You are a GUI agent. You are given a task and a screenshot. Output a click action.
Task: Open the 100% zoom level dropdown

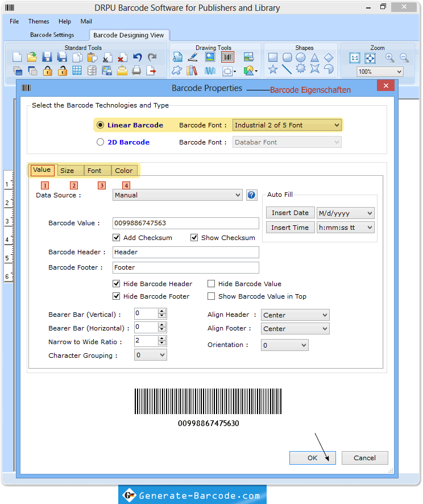(x=380, y=72)
